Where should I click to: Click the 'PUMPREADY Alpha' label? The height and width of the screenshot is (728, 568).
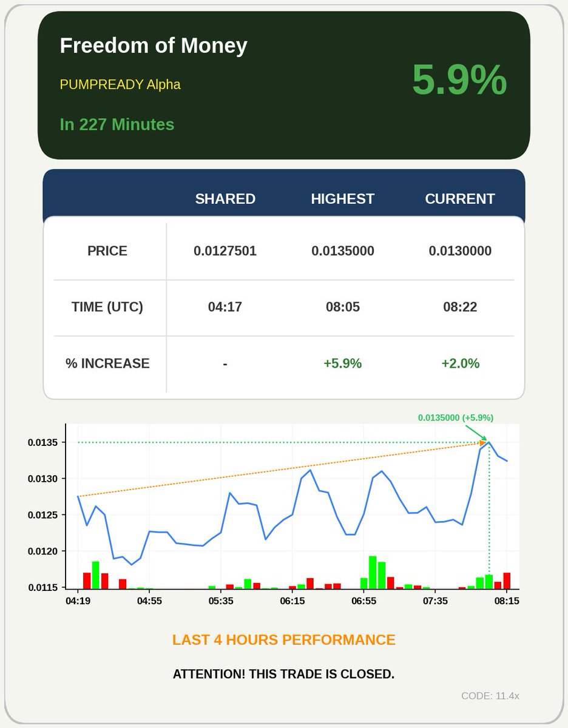120,84
